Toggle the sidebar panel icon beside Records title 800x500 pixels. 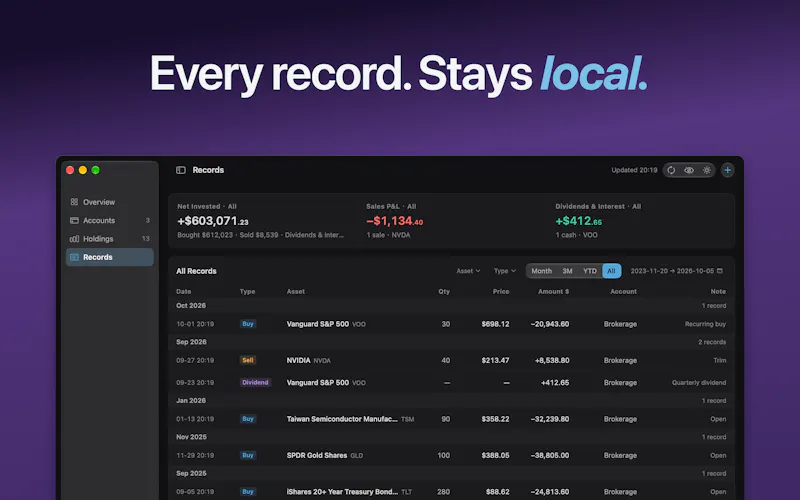click(x=181, y=170)
